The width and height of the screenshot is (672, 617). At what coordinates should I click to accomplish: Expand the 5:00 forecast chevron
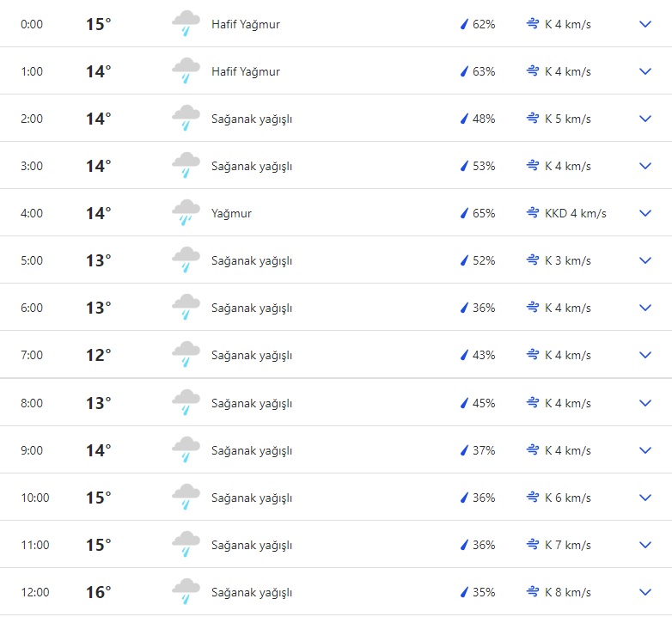(x=646, y=260)
